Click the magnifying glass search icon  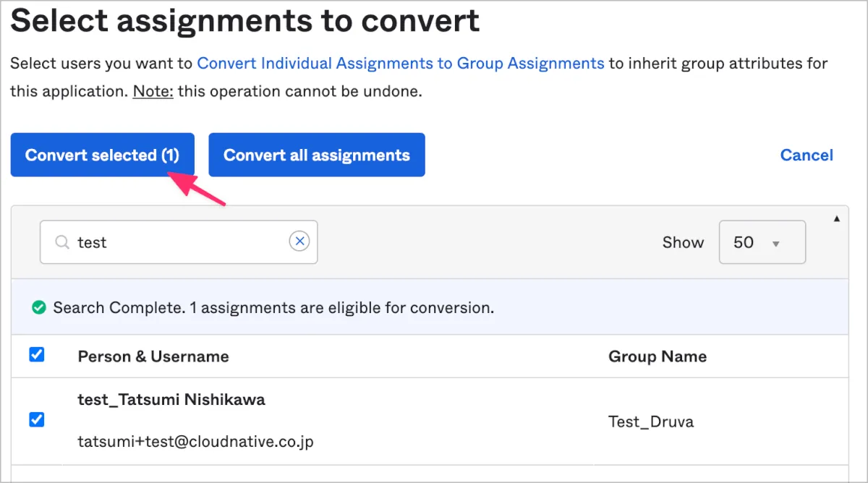coord(63,242)
